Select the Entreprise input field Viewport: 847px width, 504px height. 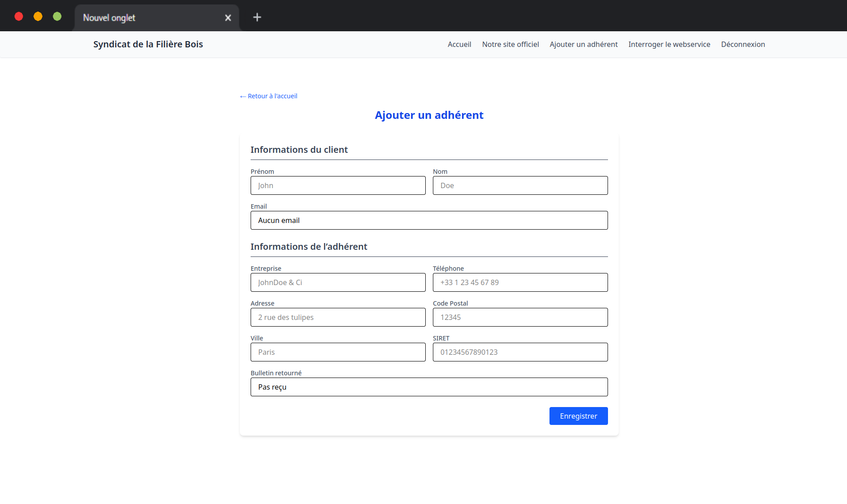(338, 282)
